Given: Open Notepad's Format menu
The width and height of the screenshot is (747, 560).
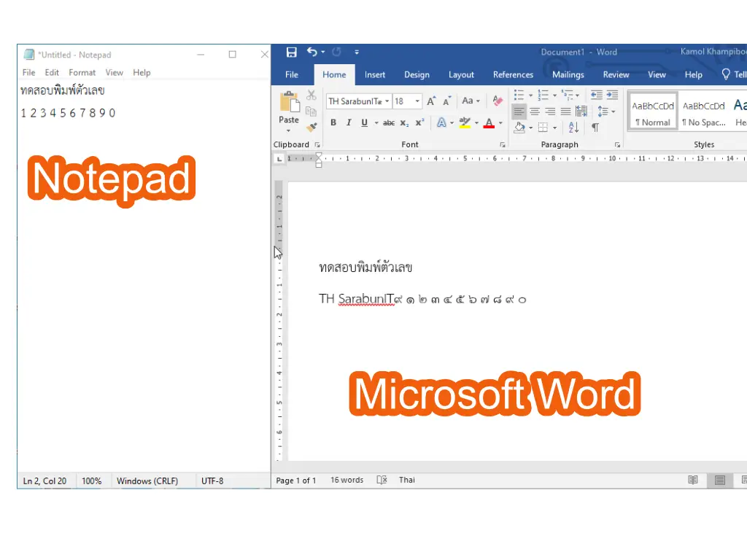Looking at the screenshot, I should click(x=82, y=72).
